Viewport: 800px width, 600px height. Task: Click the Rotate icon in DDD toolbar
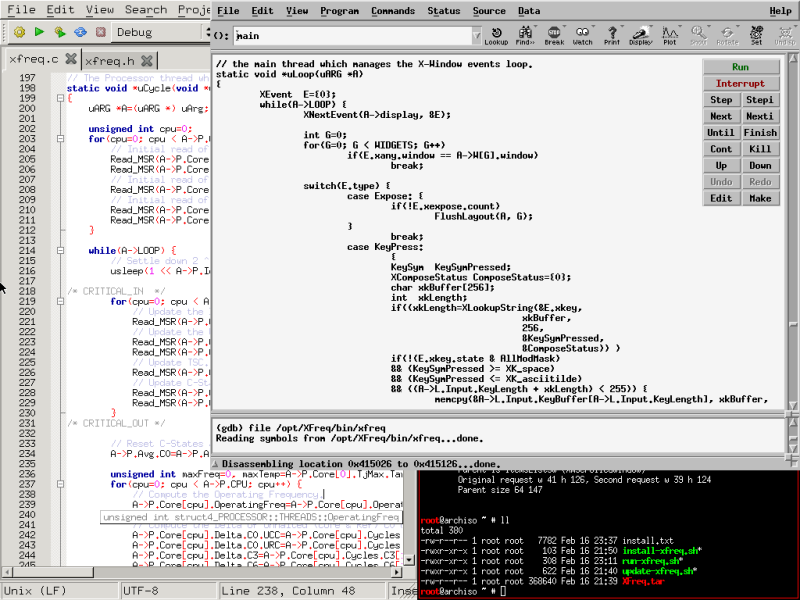pyautogui.click(x=728, y=36)
